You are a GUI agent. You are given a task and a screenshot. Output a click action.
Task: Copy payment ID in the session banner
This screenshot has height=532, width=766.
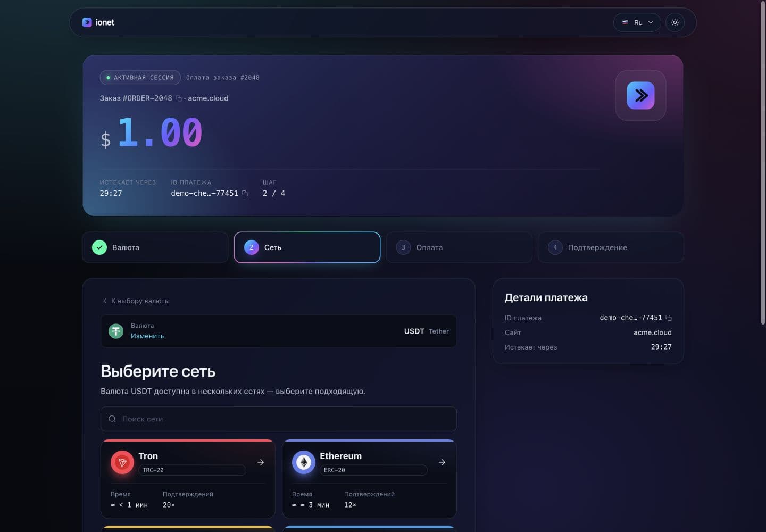245,193
